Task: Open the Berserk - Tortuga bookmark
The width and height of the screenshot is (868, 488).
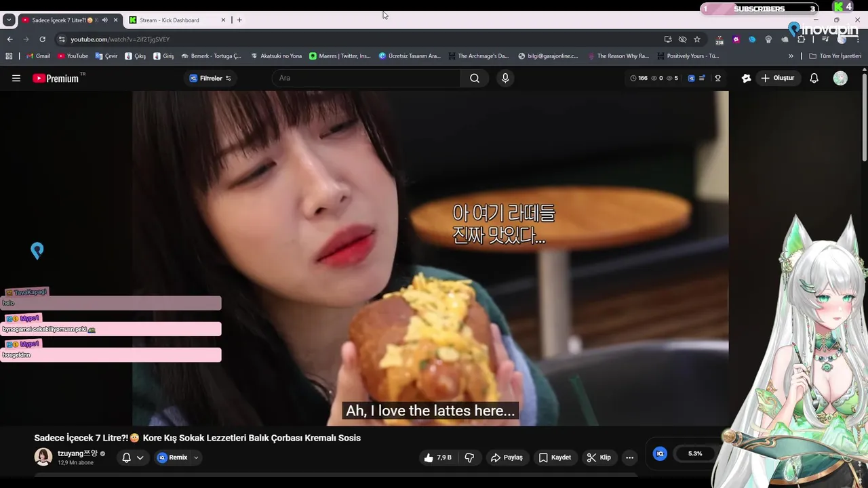Action: tap(211, 56)
